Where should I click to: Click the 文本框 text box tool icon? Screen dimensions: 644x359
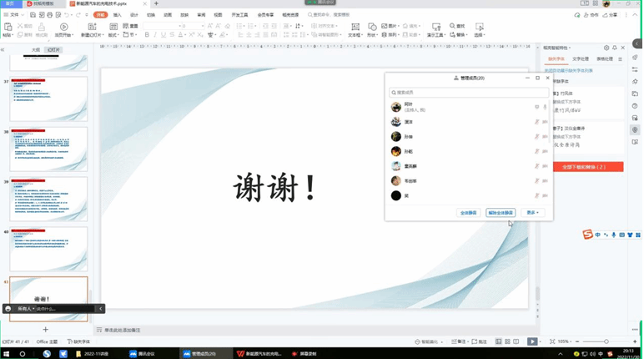pos(354,28)
